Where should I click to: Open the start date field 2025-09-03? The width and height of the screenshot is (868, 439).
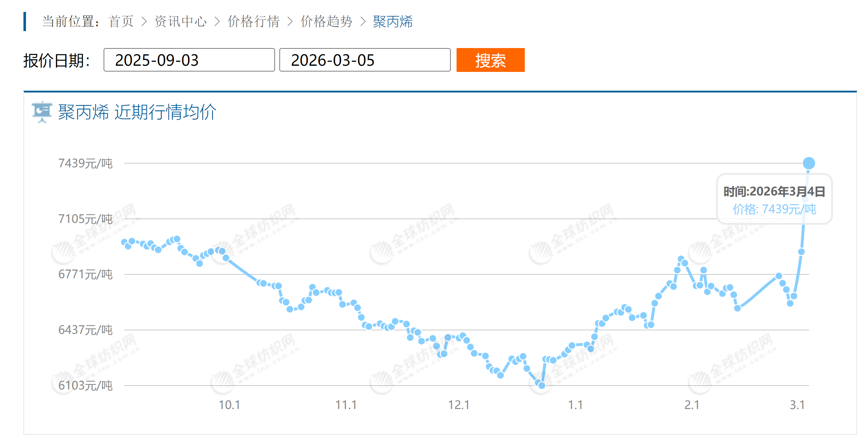coord(189,60)
